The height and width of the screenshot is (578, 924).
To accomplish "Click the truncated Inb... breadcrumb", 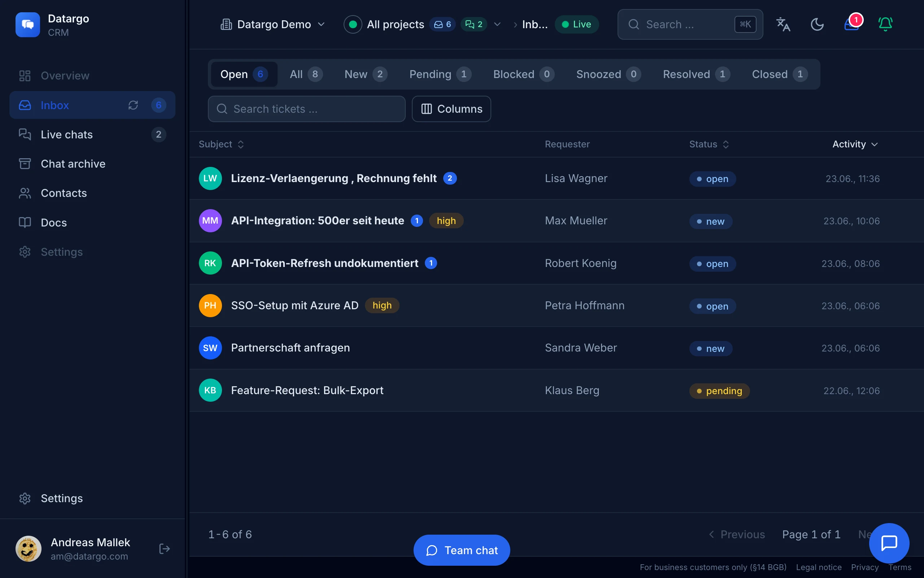I will coord(535,25).
